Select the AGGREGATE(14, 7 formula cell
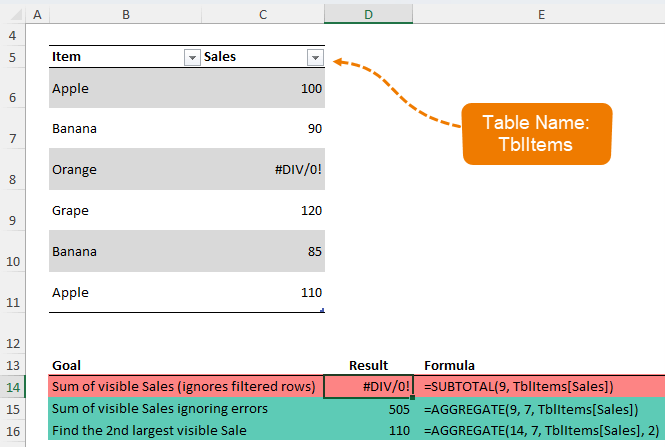 [x=539, y=430]
